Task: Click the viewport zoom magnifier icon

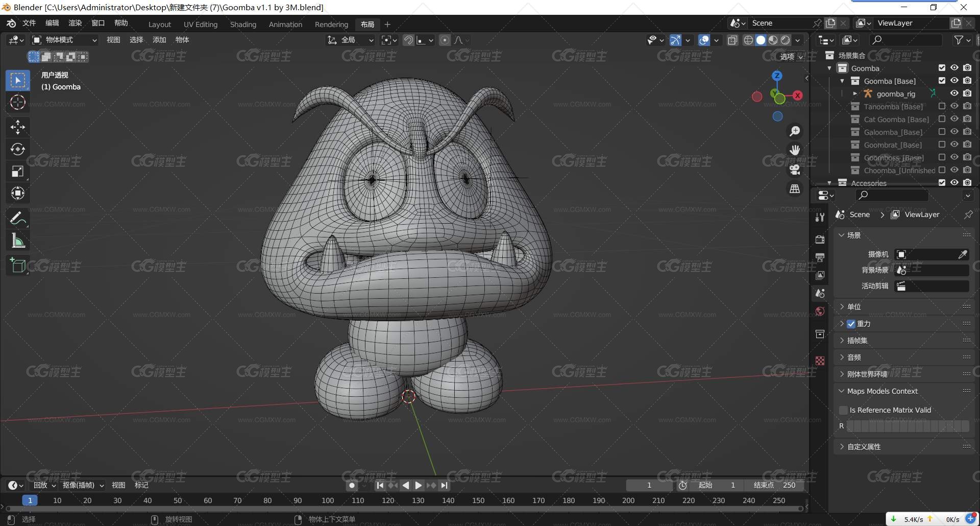Action: (x=795, y=131)
